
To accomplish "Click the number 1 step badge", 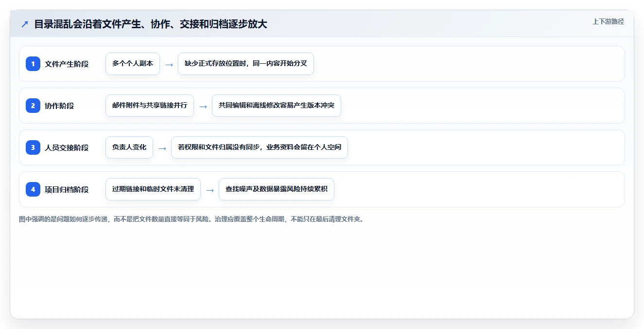I will point(33,64).
